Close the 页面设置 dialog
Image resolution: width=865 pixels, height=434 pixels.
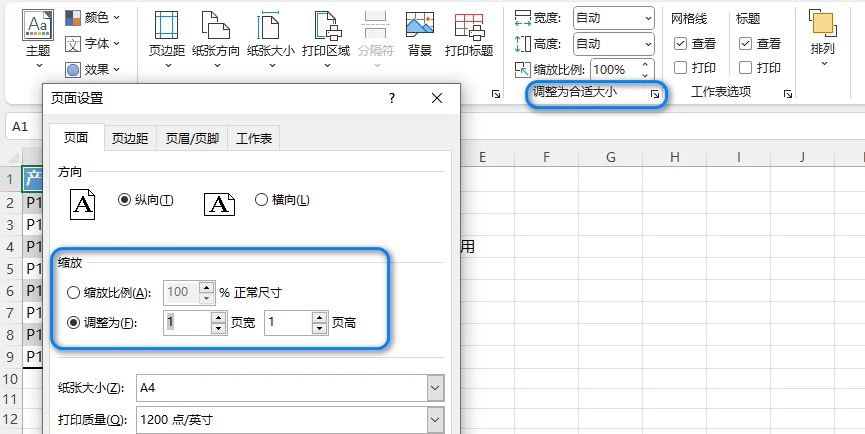(x=437, y=99)
